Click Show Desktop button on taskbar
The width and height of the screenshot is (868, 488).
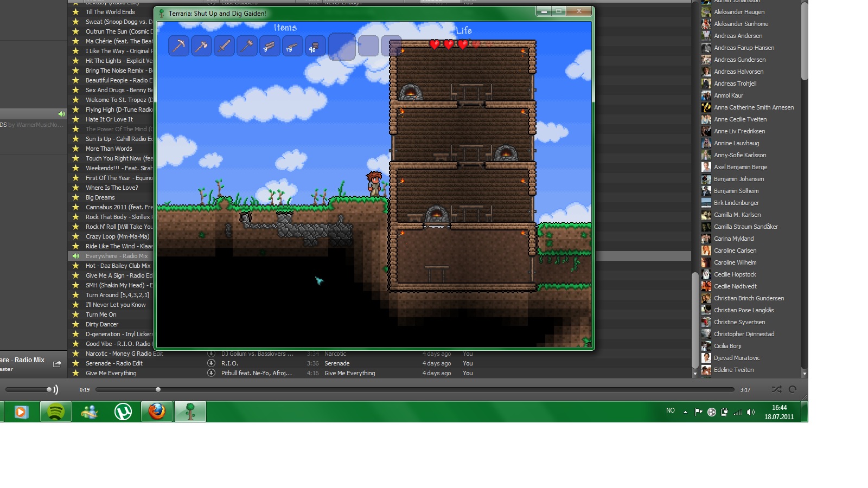[805, 412]
